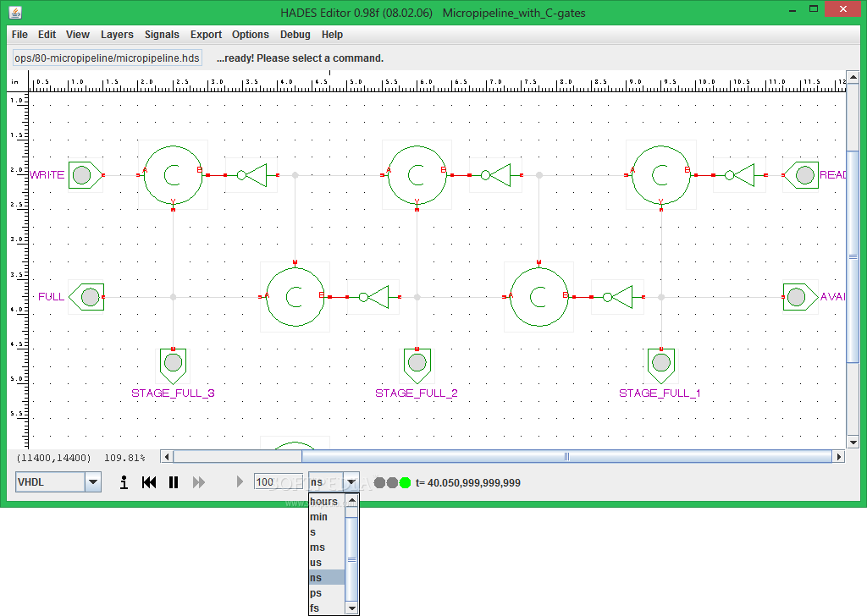
Task: Click vertical scrollbar up arrow
Action: pos(853,77)
